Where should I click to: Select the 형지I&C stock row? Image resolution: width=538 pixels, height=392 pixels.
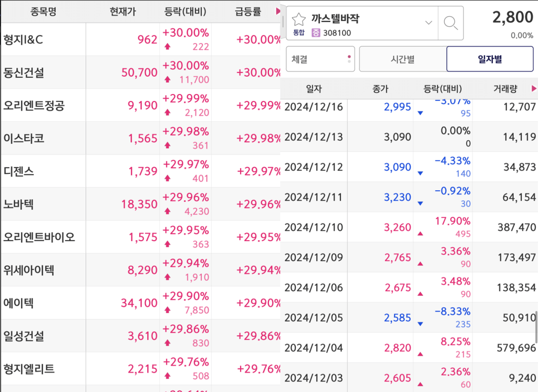[141, 39]
